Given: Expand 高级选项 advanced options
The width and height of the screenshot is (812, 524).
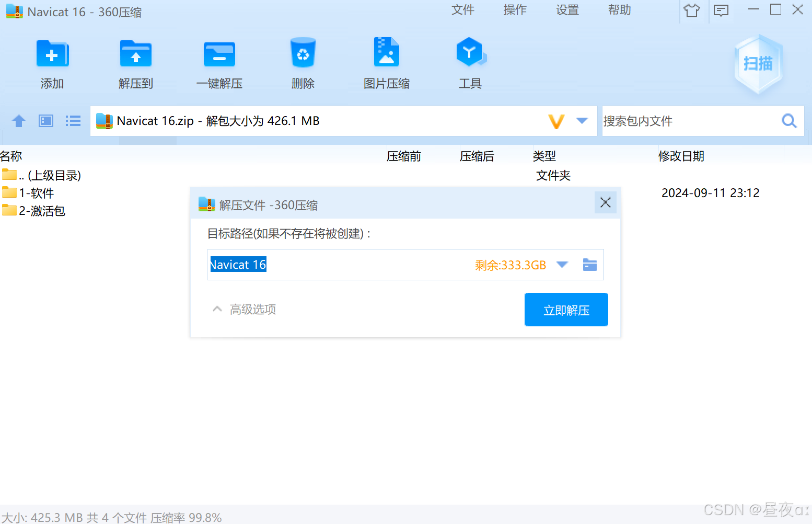Looking at the screenshot, I should click(245, 310).
